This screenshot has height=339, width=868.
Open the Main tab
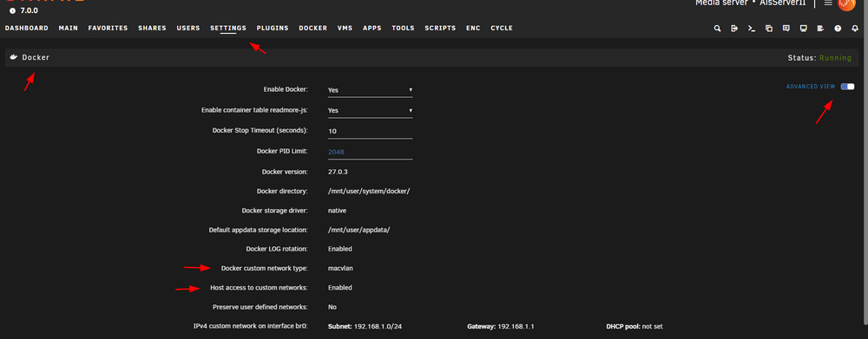coord(68,29)
